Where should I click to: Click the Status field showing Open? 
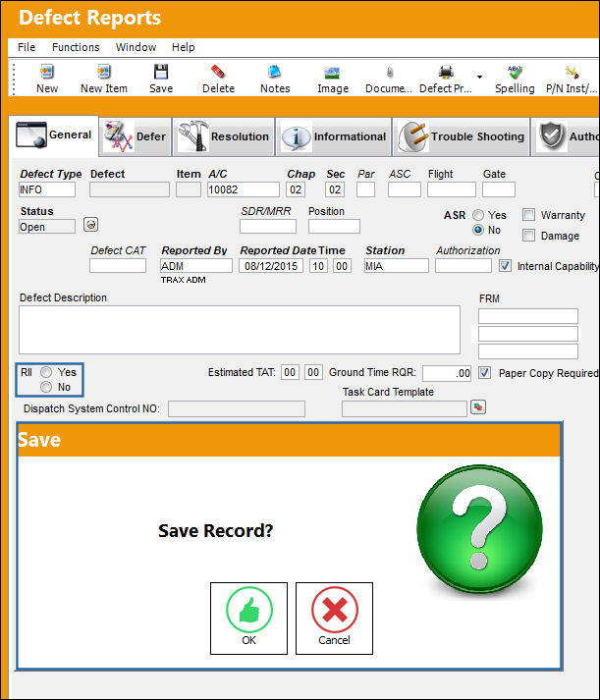click(47, 227)
